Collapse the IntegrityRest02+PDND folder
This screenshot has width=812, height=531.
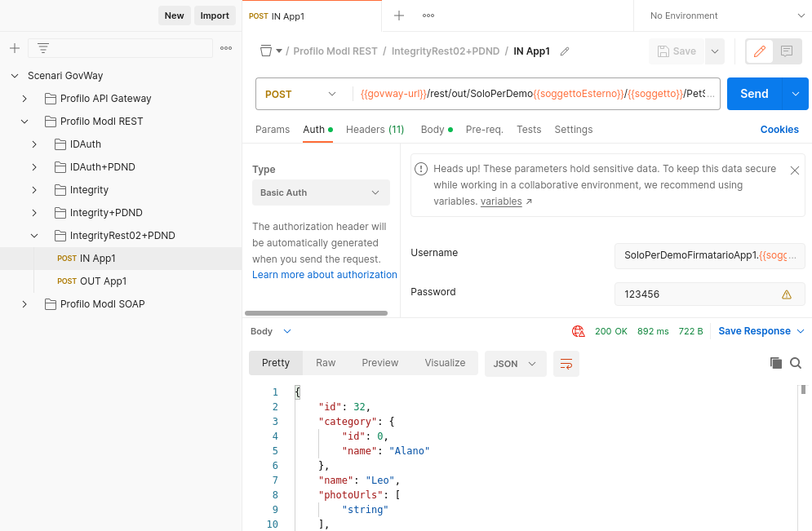(x=34, y=236)
